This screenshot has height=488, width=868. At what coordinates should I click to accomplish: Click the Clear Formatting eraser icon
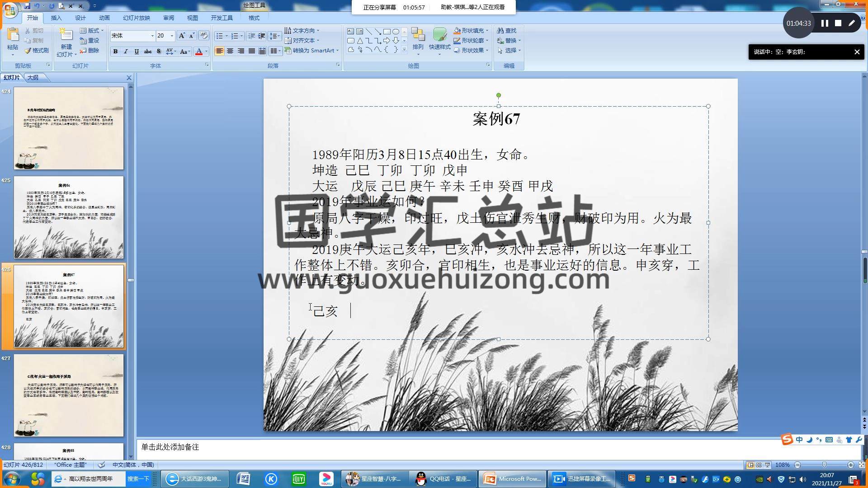[203, 36]
